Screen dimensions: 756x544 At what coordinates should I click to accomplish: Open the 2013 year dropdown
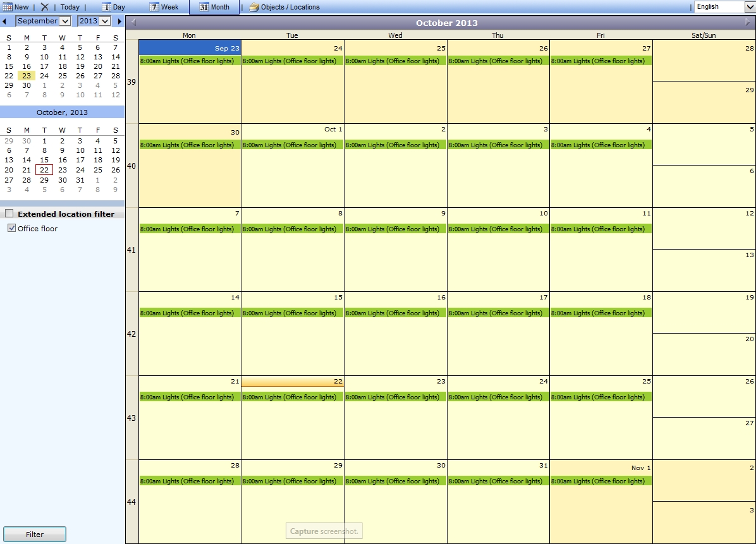point(104,21)
